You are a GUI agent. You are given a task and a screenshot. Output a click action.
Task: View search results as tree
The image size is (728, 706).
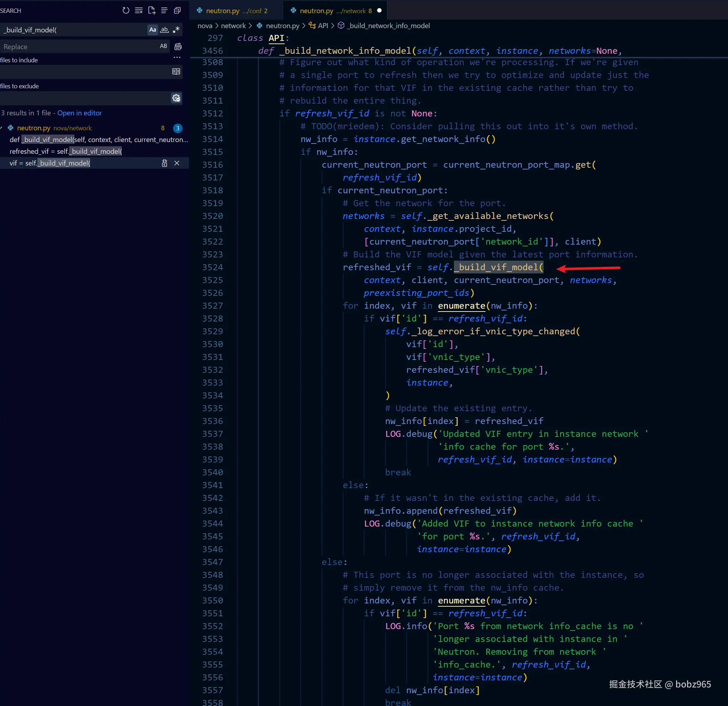164,10
